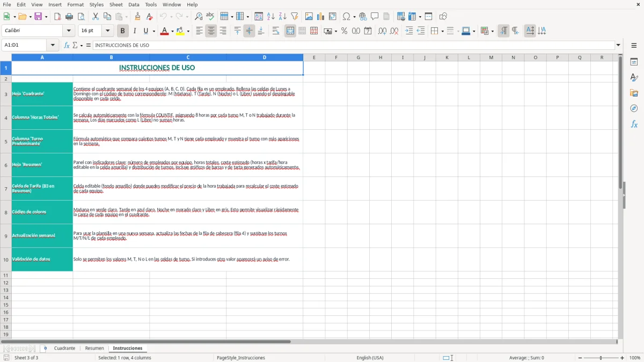644x362 pixels.
Task: Toggle Merge and Center Cells
Action: click(290, 31)
